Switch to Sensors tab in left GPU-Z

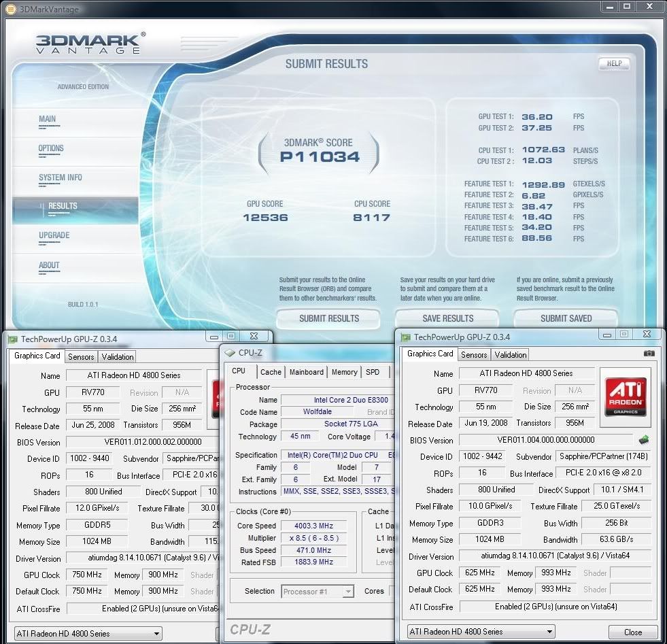pyautogui.click(x=81, y=357)
